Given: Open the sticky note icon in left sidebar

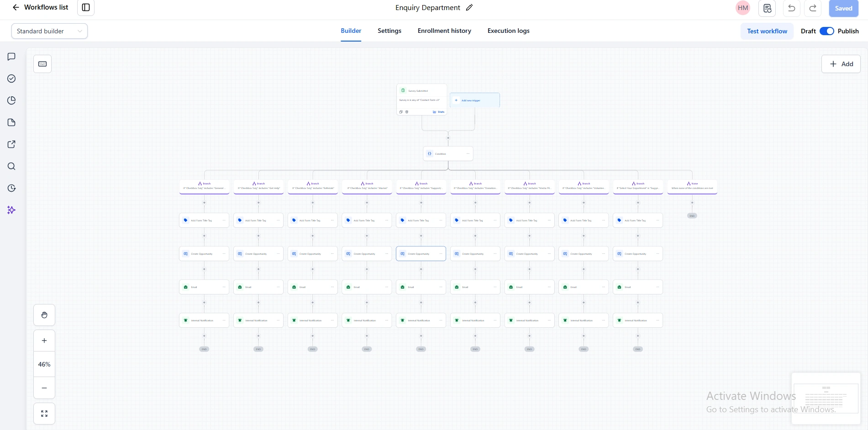Looking at the screenshot, I should pyautogui.click(x=11, y=122).
